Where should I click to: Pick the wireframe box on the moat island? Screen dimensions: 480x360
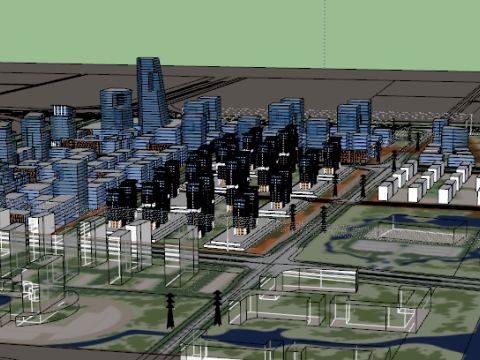point(424,230)
